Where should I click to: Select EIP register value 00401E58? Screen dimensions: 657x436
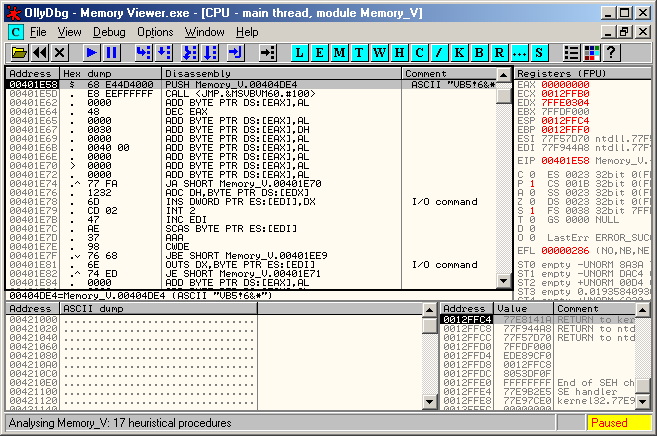[x=565, y=161]
